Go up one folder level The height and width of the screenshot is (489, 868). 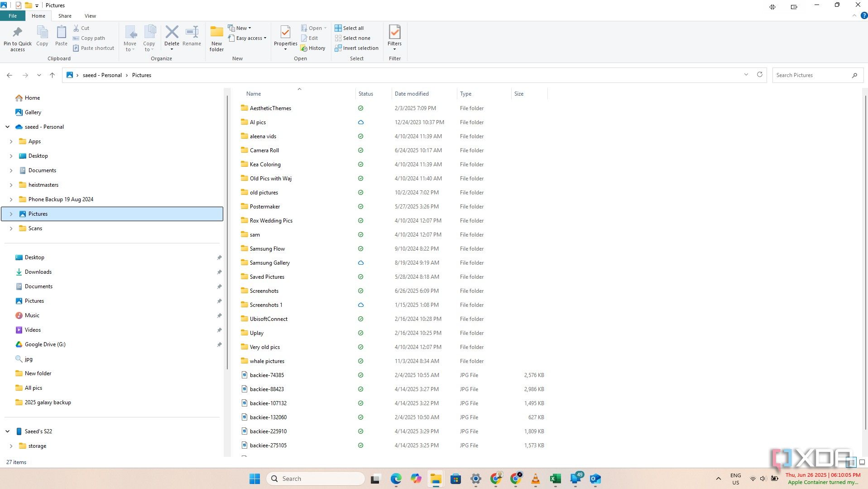click(53, 75)
